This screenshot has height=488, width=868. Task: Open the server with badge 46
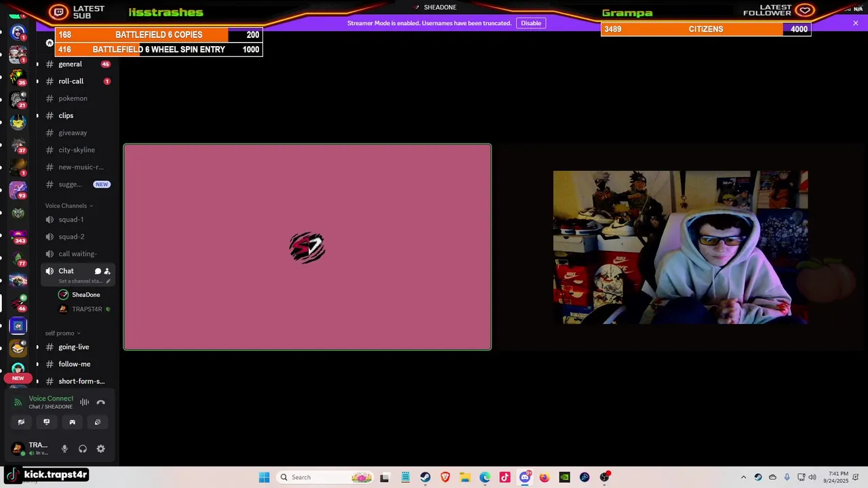pyautogui.click(x=18, y=303)
